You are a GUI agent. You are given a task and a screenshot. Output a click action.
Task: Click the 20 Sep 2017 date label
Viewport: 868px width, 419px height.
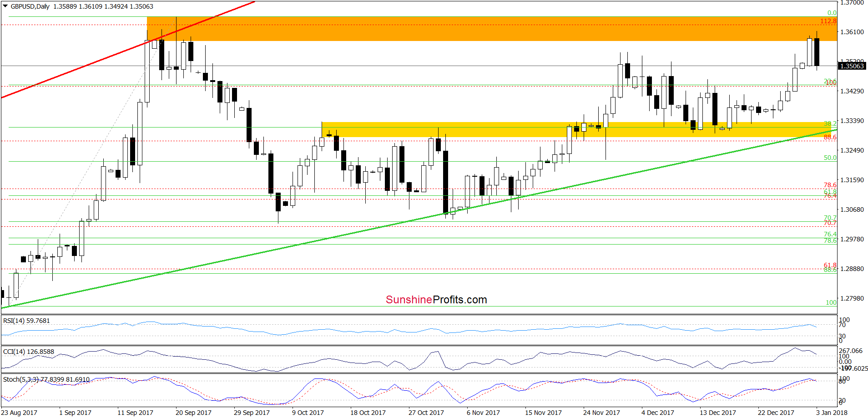tap(193, 413)
